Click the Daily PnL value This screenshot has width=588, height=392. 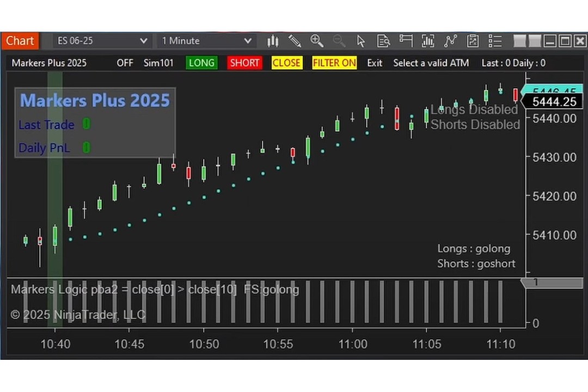click(x=86, y=147)
